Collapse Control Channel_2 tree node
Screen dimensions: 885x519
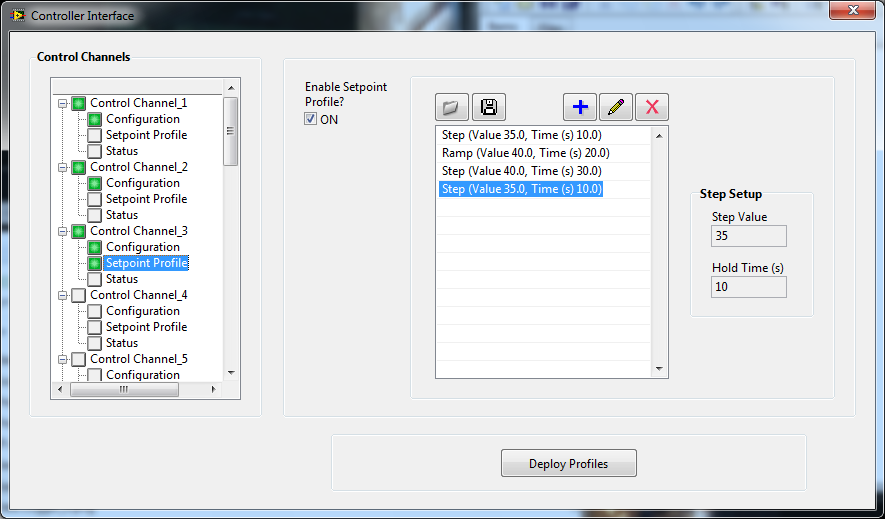tap(62, 167)
